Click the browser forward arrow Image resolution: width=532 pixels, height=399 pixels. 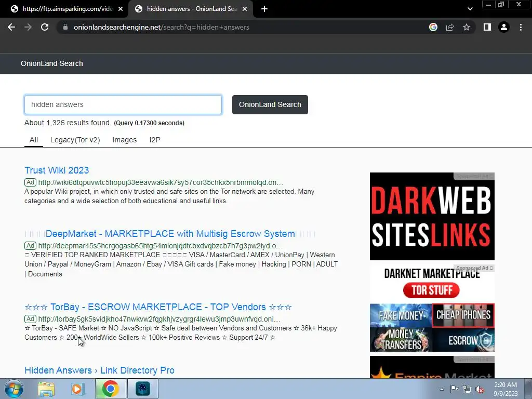point(28,27)
